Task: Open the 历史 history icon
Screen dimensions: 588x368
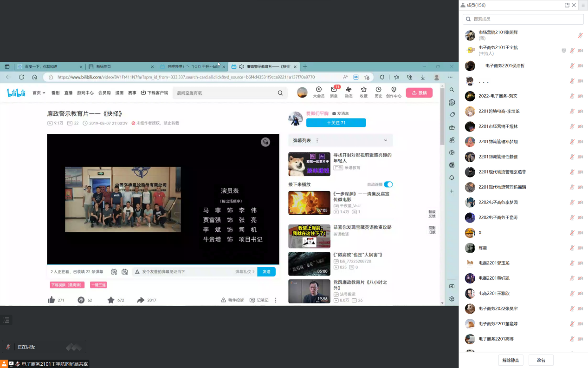Action: pos(378,90)
